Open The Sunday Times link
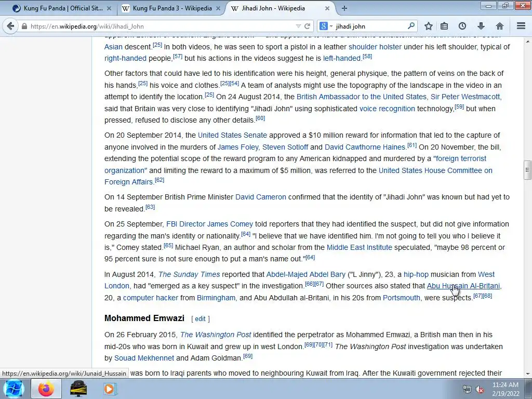Screen dimensions: 532x399 189,274
